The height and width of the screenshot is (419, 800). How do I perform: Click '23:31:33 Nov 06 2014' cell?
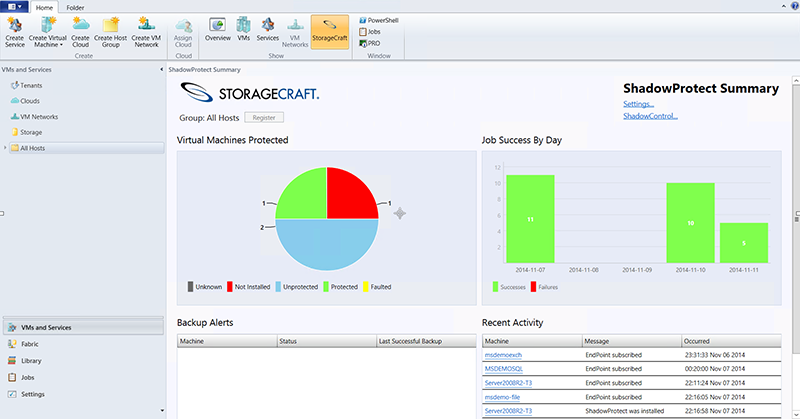[x=715, y=355]
